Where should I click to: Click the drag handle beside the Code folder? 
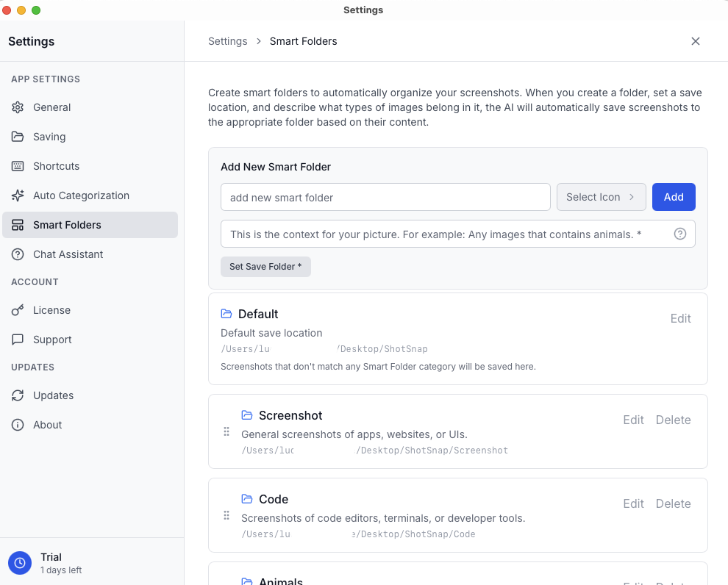[x=226, y=515]
